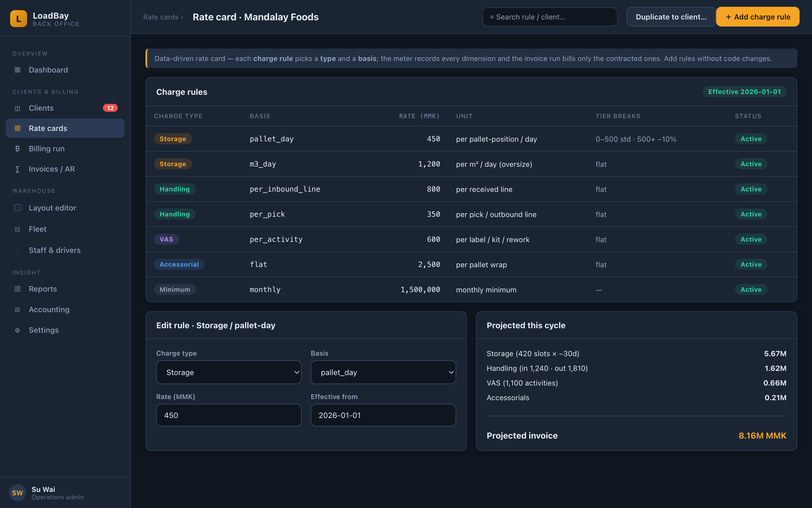Open Reports section
The width and height of the screenshot is (812, 508).
point(65,289)
